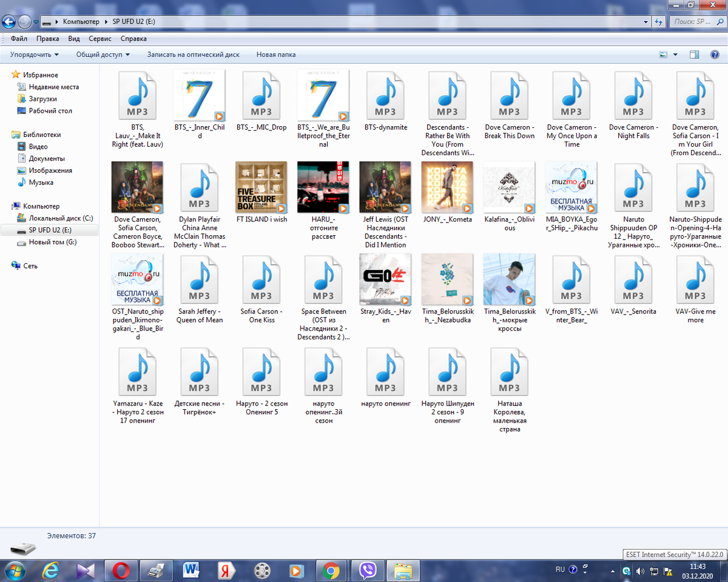Open the Правка menu
Image resolution: width=728 pixels, height=582 pixels.
coord(47,39)
